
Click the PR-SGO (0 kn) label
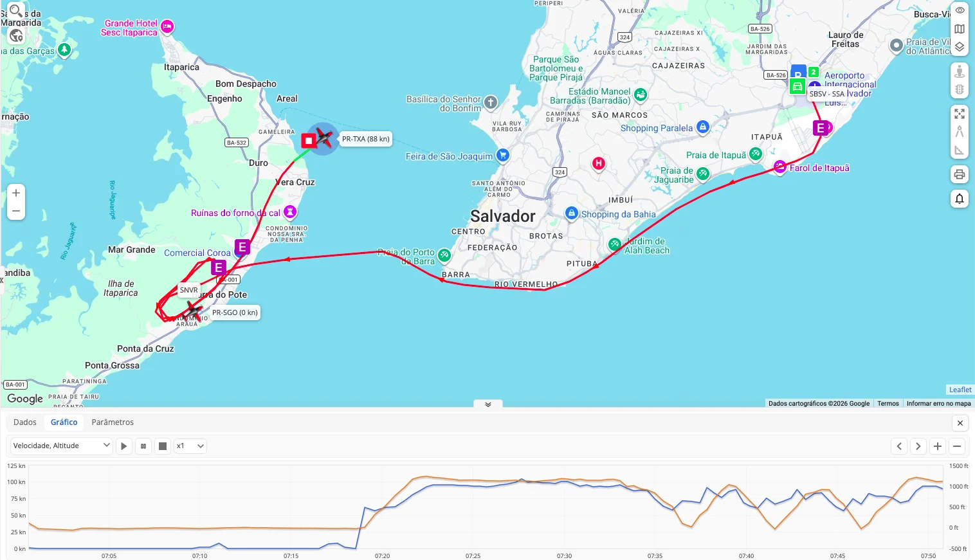235,312
